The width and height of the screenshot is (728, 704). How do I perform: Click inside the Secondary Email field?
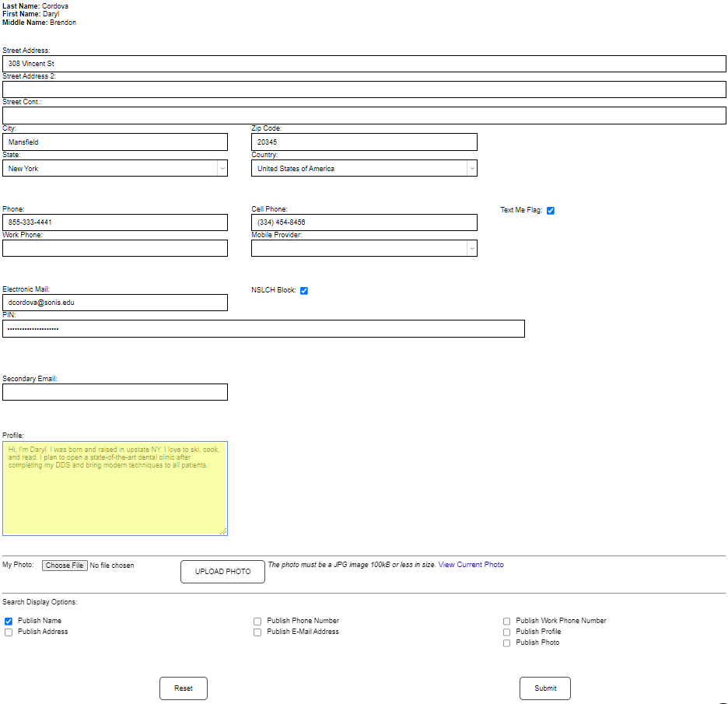(115, 392)
